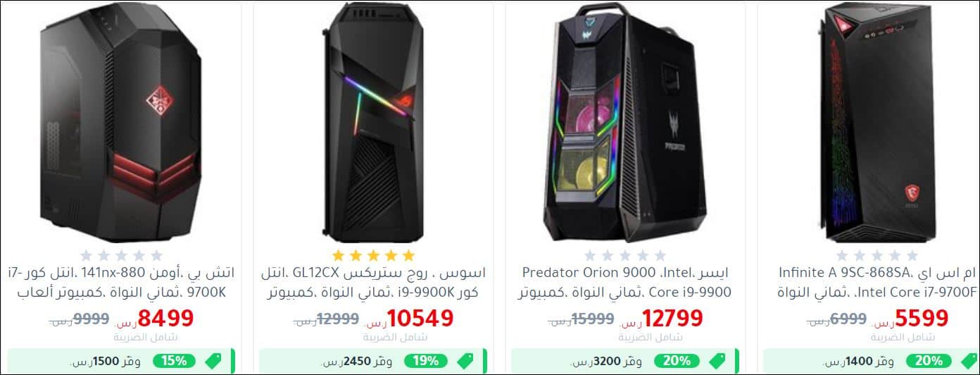980x375 pixels.
Task: Open the MSI Infinite A 9SC-868SA image
Action: (877, 123)
